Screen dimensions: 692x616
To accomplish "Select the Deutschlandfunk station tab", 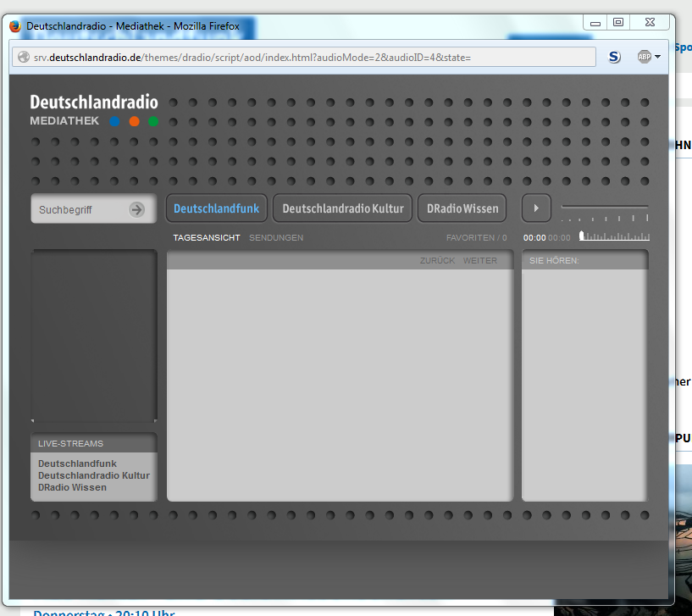I will tap(216, 208).
